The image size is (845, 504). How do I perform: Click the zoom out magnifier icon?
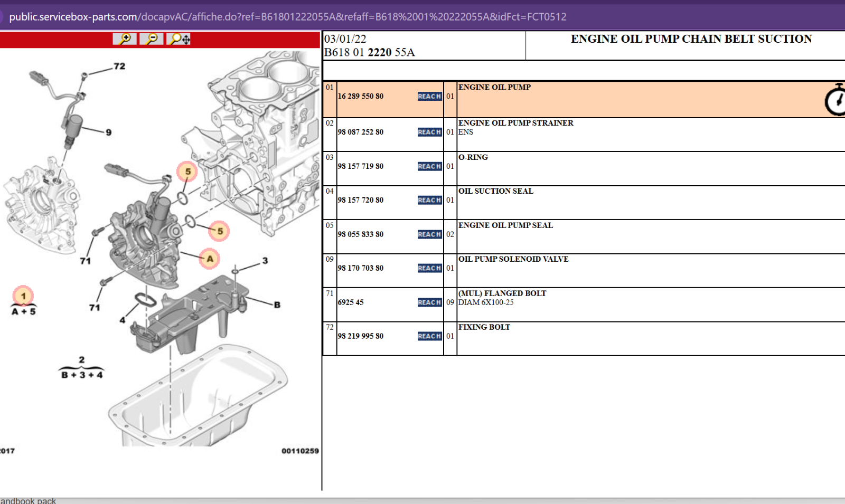coord(152,39)
